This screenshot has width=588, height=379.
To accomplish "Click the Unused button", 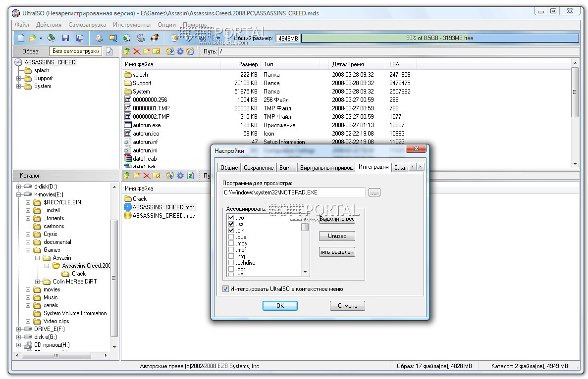I will click(x=337, y=236).
